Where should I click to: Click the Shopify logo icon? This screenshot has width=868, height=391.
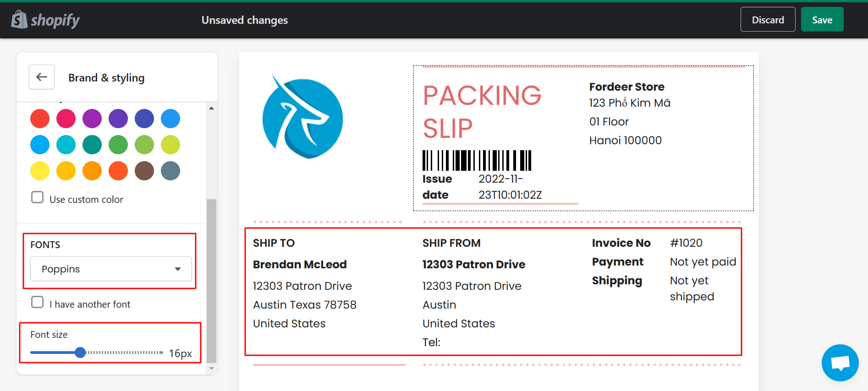coord(19,20)
